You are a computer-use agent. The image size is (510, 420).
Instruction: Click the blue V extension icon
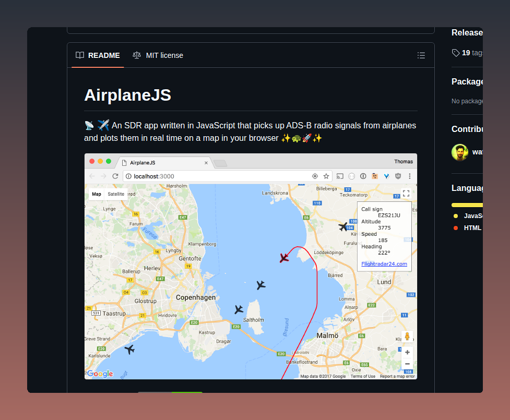(x=386, y=176)
